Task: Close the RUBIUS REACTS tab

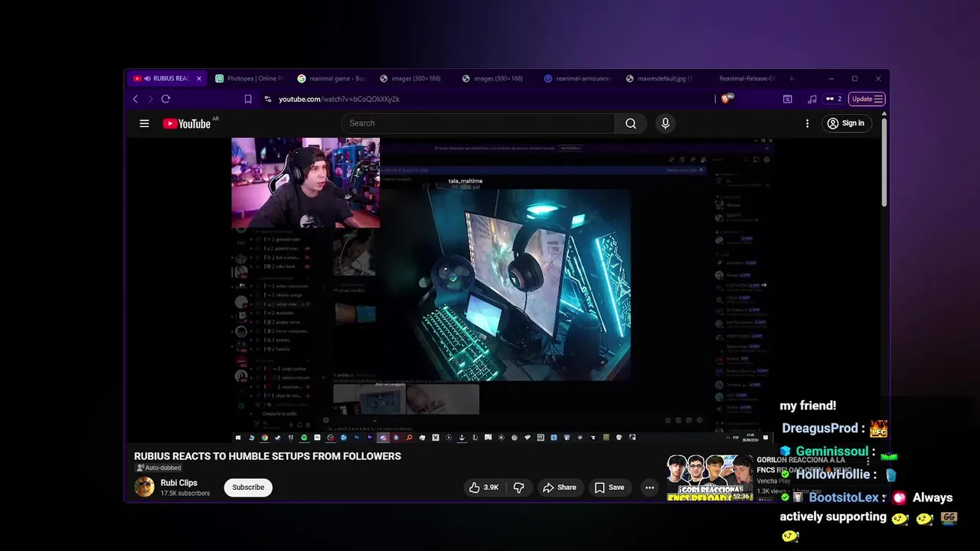Action: tap(199, 78)
